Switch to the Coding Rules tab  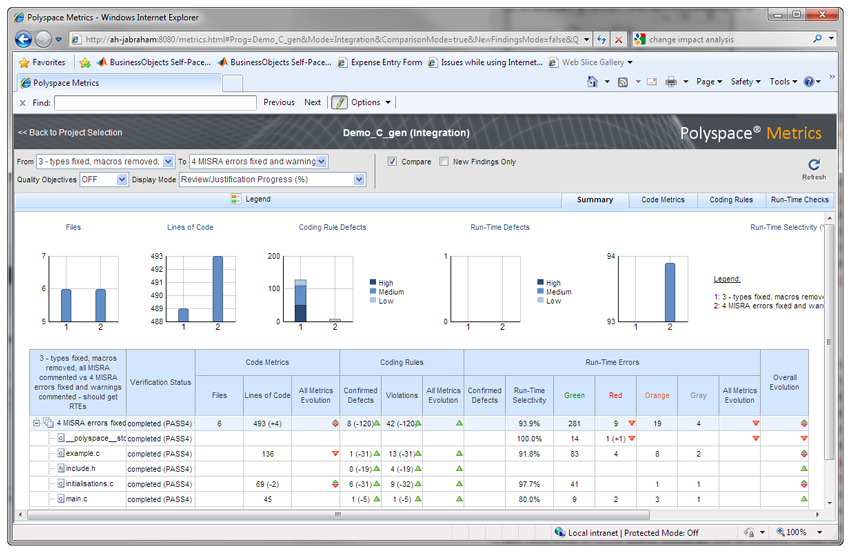click(731, 199)
